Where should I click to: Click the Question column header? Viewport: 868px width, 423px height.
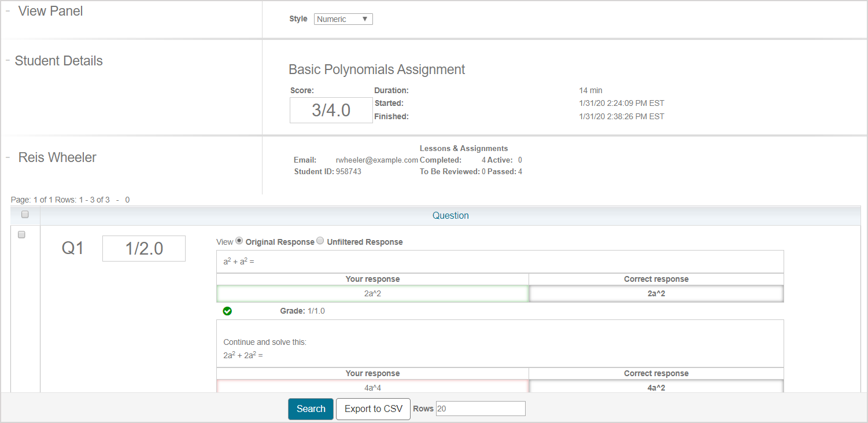[450, 216]
